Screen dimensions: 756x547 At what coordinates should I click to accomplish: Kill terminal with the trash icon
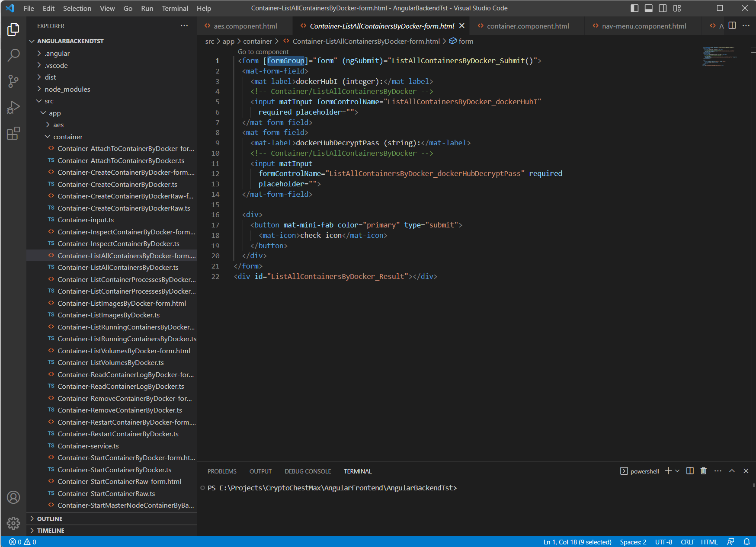pyautogui.click(x=704, y=471)
